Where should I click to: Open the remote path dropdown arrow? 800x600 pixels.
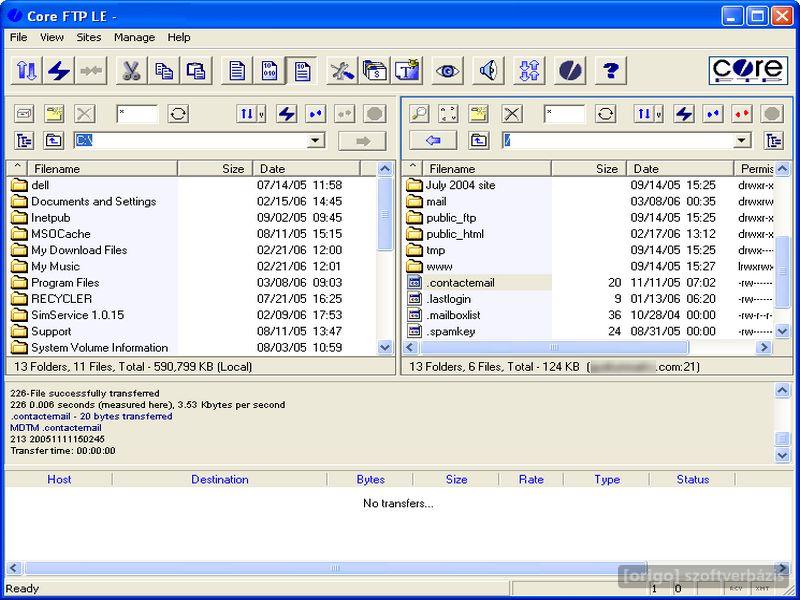(x=742, y=140)
